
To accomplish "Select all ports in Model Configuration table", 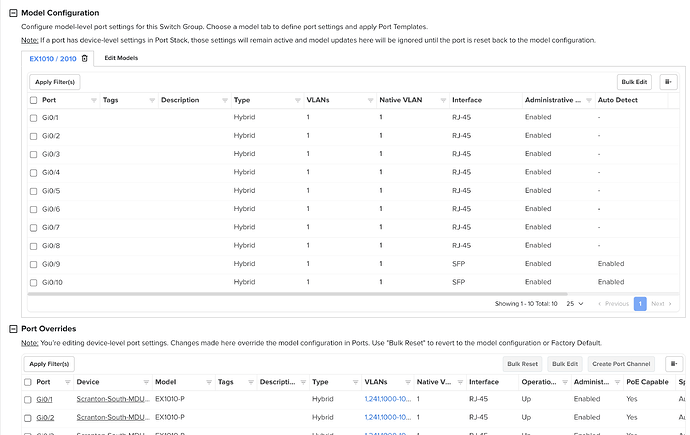I will (33, 100).
